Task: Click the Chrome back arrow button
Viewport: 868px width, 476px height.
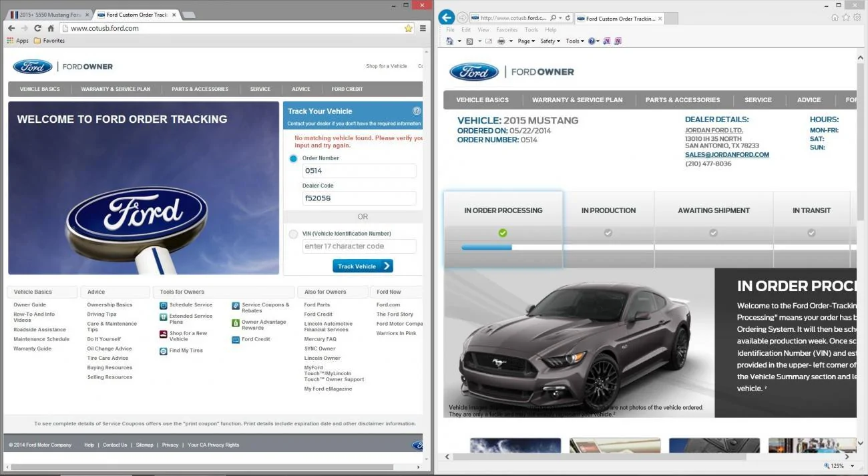Action: 11,28
